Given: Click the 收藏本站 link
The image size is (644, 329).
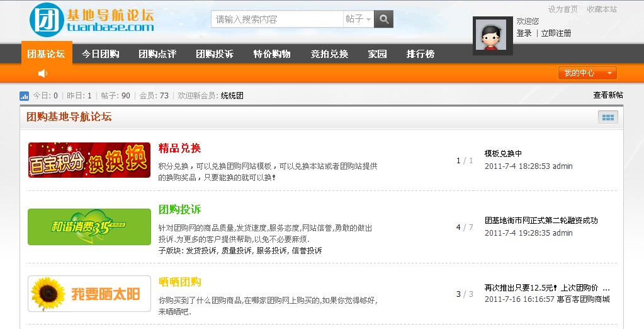Looking at the screenshot, I should pyautogui.click(x=602, y=9).
